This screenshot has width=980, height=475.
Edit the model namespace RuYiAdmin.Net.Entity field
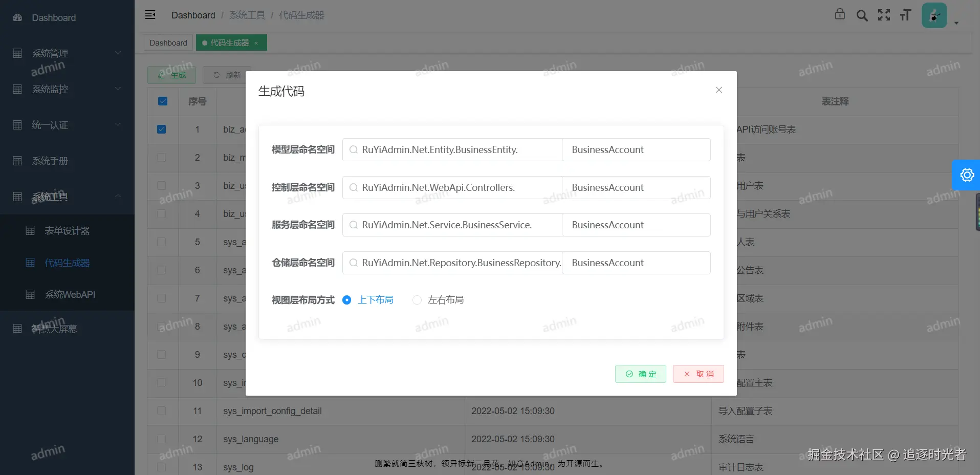[x=452, y=149]
